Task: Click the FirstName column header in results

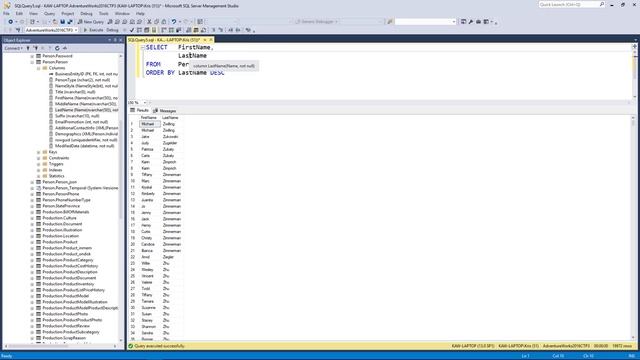Action: point(149,118)
